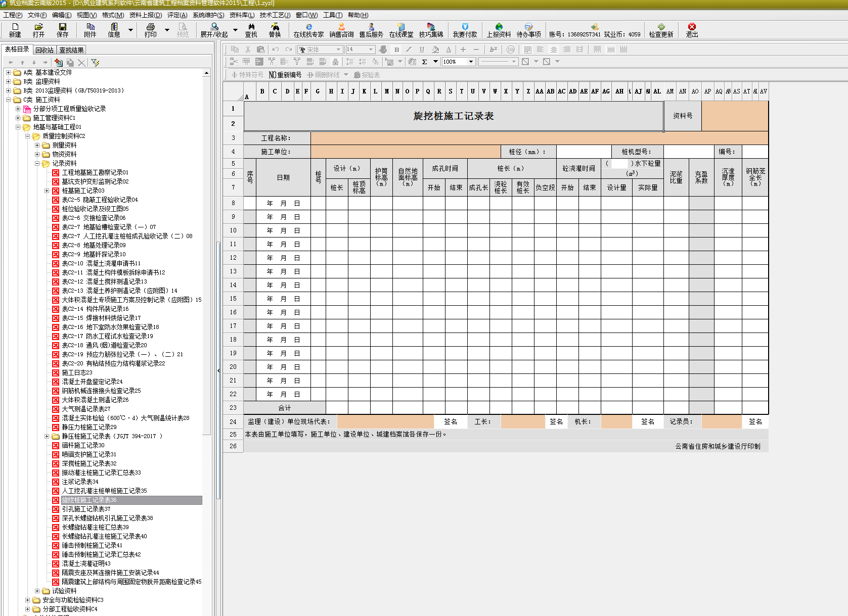Viewport: 848px width, 616px height.
Task: Click the 画删除线 button
Action: pyautogui.click(x=323, y=75)
